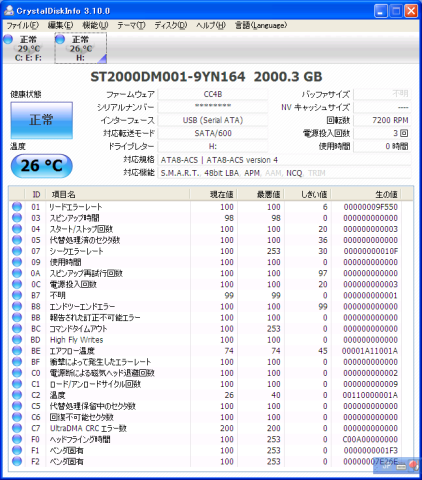Click the 項目名 column header
The image size is (422, 480).
[118, 194]
